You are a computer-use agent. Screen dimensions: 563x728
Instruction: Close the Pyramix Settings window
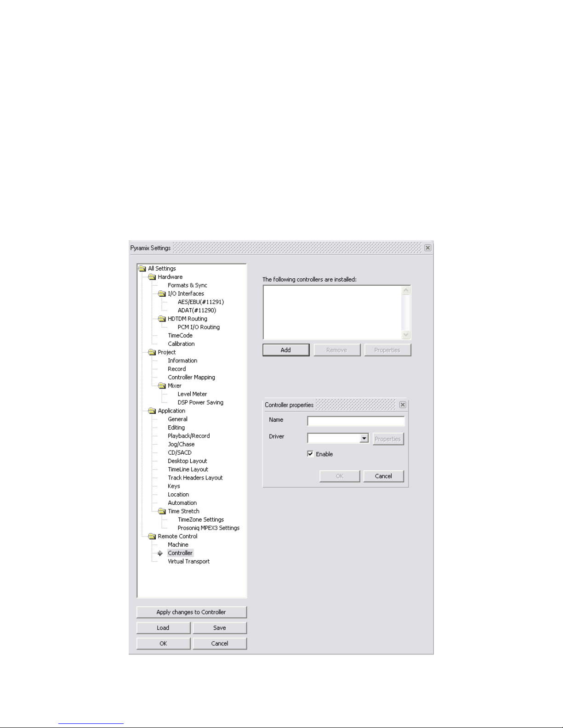point(427,248)
